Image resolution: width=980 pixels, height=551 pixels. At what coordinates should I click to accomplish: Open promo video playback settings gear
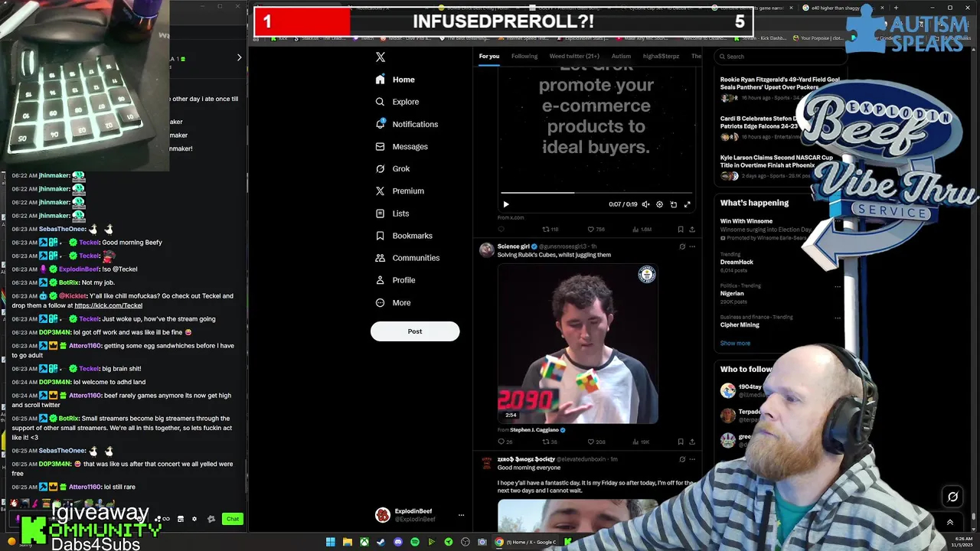point(659,204)
